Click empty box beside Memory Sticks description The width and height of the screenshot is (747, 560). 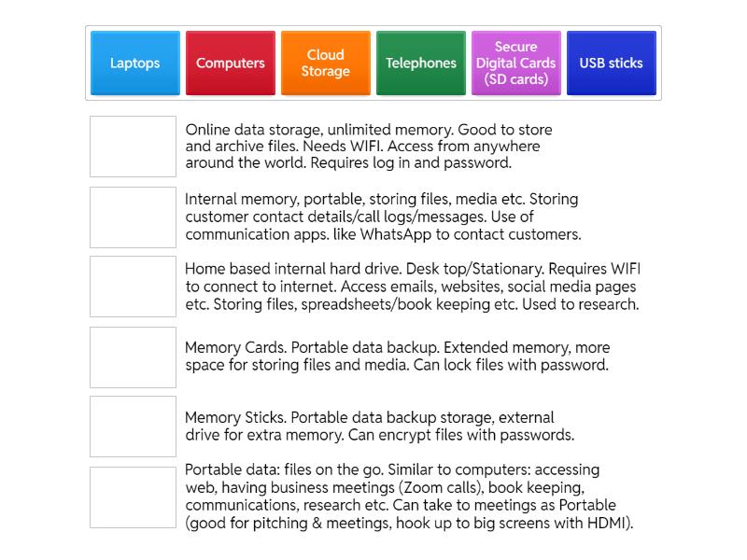click(x=133, y=427)
